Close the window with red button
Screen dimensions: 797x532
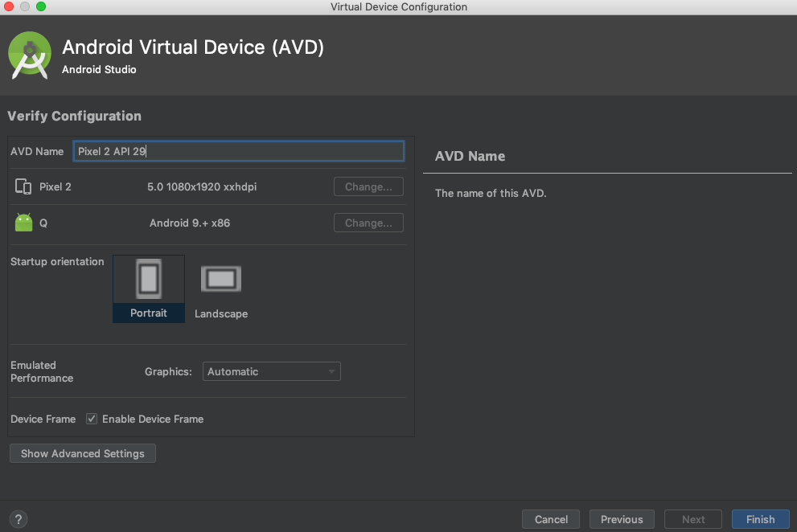pos(9,6)
